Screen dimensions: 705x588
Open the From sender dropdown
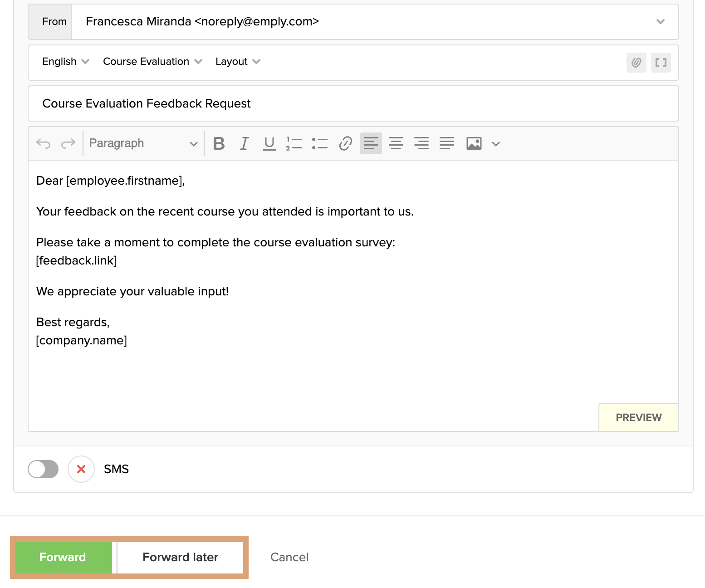coord(660,22)
